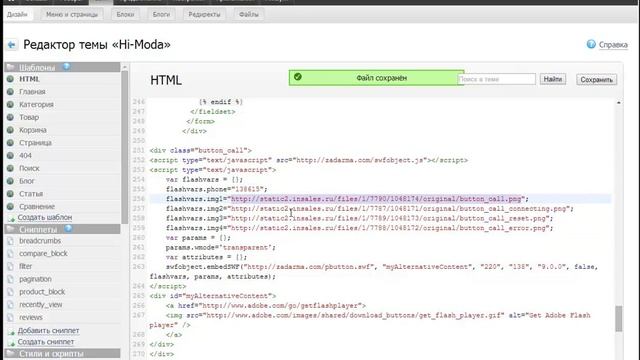Open the Файлы tab
This screenshot has width=640, height=360.
[249, 14]
